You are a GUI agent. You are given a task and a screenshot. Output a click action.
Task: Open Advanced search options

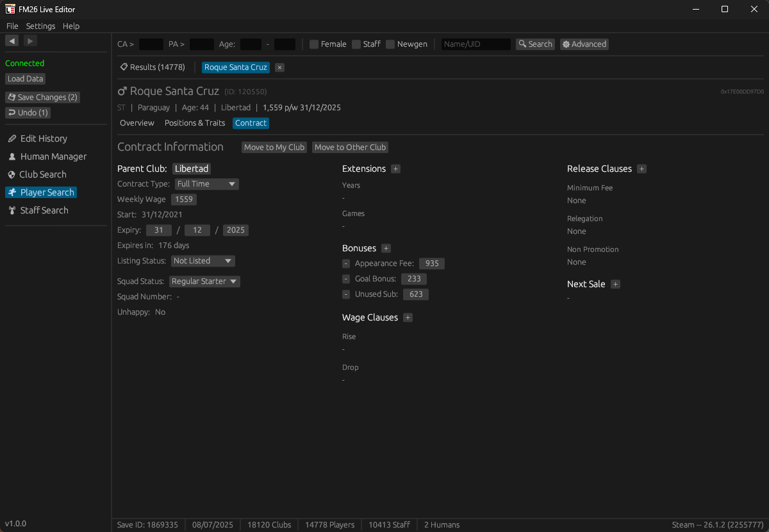(584, 44)
